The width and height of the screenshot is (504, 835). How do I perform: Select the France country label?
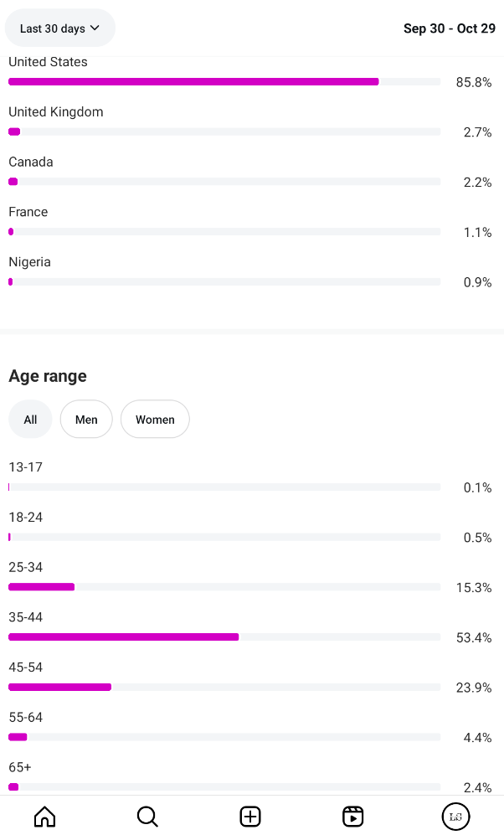(x=28, y=212)
